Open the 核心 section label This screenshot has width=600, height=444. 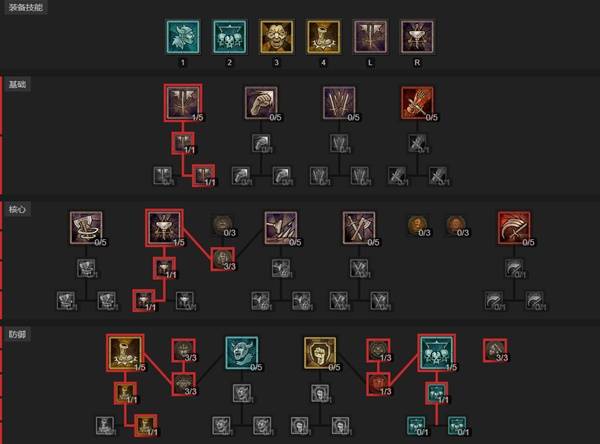coord(18,209)
